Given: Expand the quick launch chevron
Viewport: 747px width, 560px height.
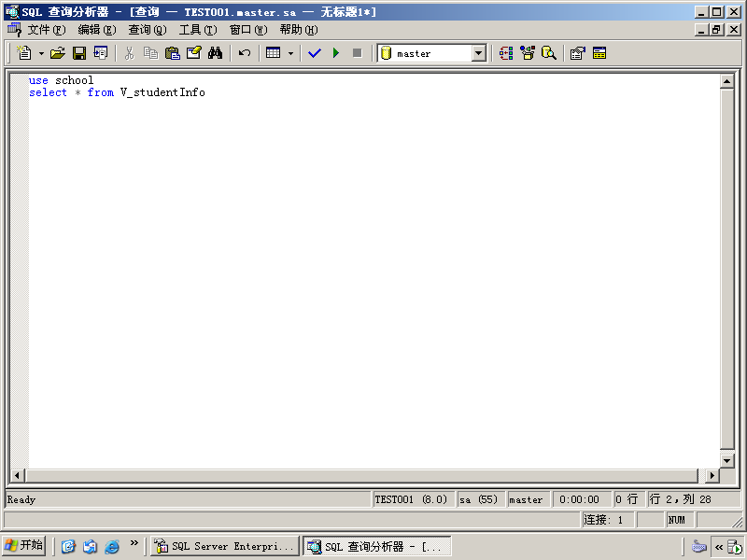Looking at the screenshot, I should tap(134, 543).
